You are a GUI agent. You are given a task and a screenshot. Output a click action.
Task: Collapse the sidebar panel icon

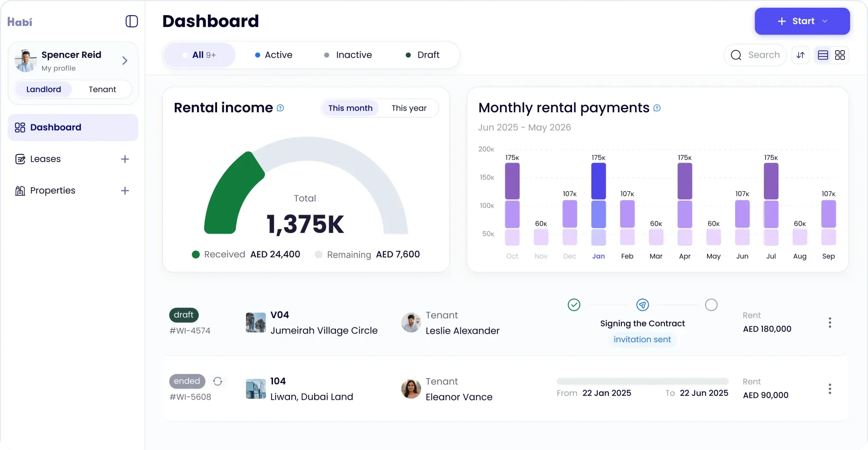point(132,21)
